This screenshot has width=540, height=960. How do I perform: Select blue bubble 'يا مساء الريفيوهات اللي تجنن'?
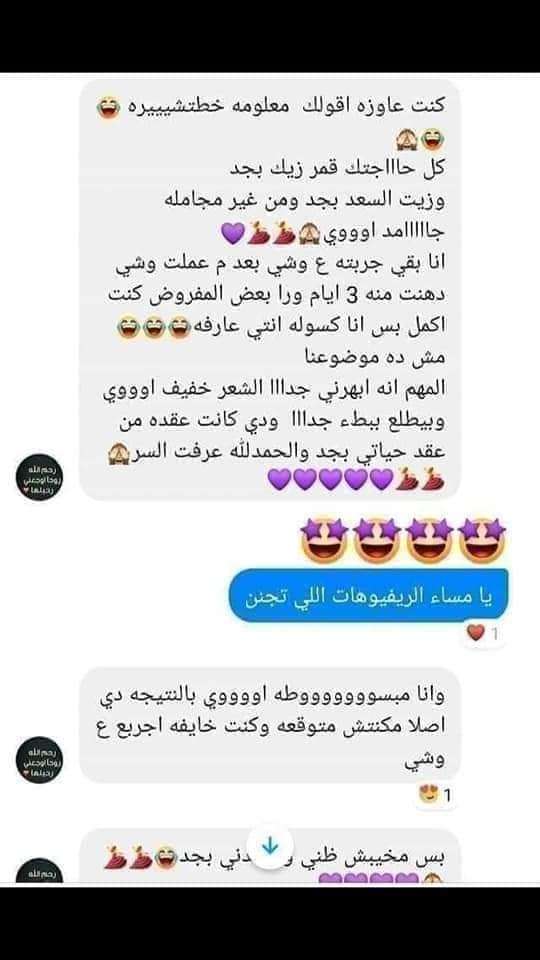(369, 596)
